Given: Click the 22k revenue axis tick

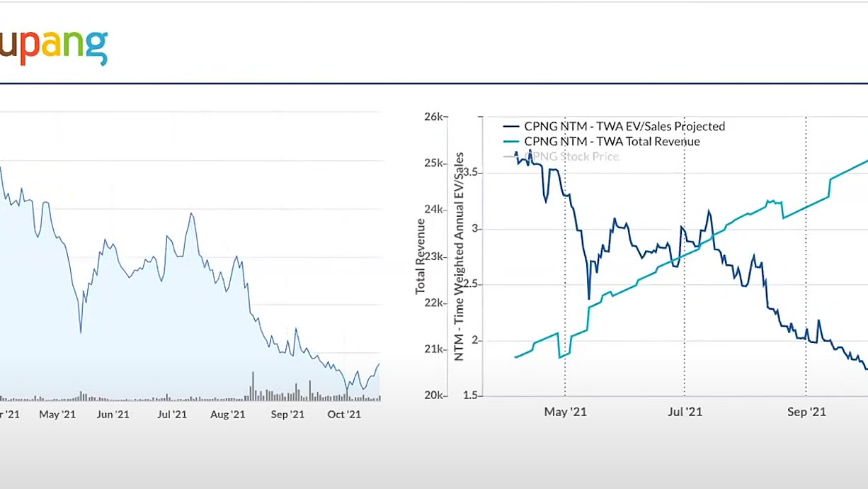Looking at the screenshot, I should pyautogui.click(x=434, y=303).
